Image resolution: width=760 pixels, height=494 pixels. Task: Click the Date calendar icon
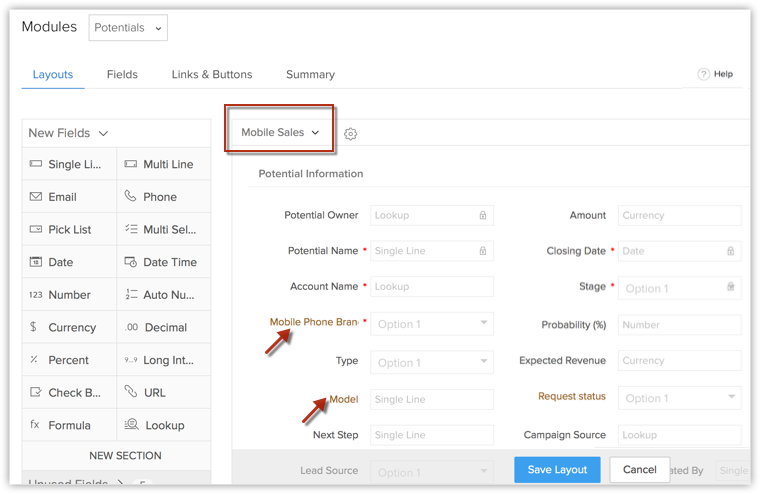(36, 262)
